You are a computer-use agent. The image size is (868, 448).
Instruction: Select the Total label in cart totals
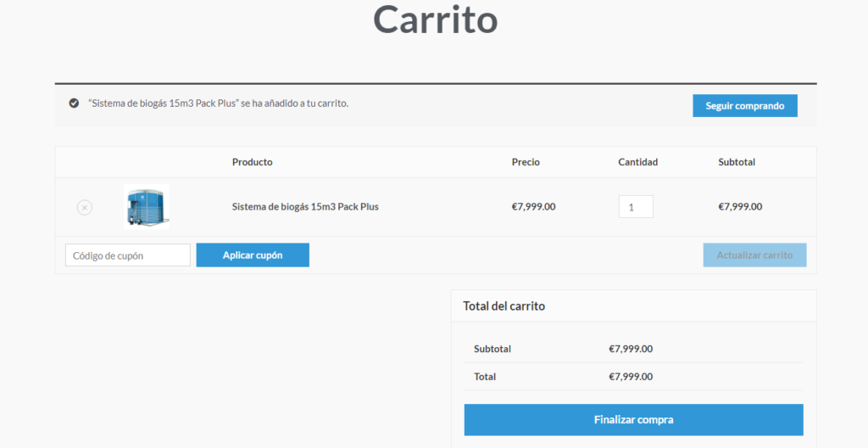point(484,377)
